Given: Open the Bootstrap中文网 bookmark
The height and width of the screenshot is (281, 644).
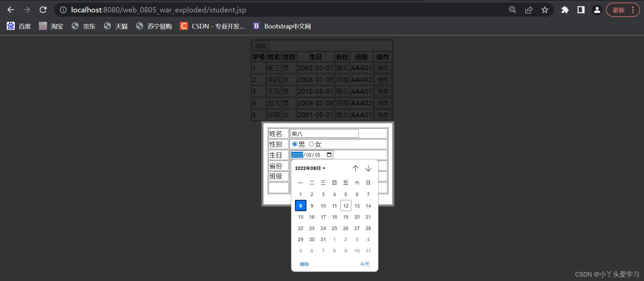Looking at the screenshot, I should tap(282, 26).
